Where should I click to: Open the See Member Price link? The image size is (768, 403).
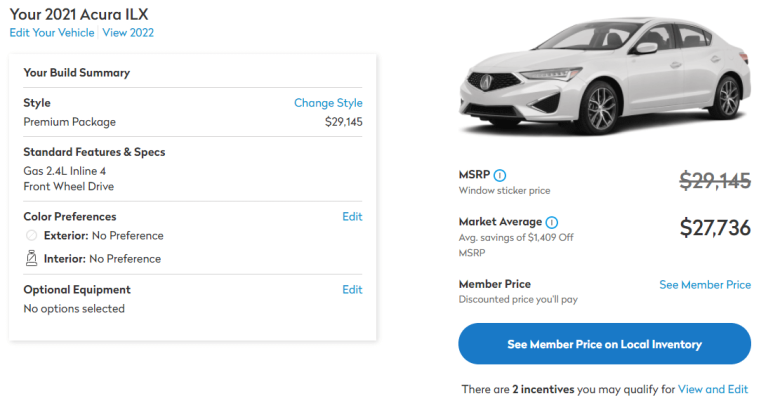[x=705, y=285]
